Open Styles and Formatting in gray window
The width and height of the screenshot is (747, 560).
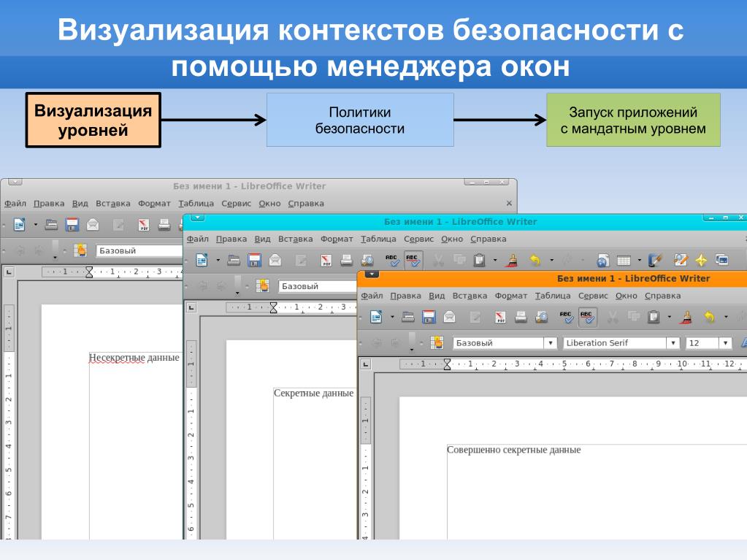point(80,250)
